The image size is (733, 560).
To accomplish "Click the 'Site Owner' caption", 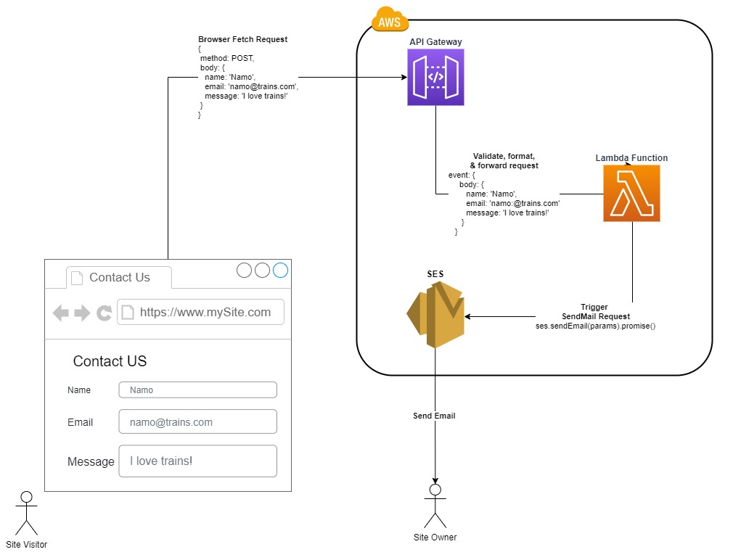I will pyautogui.click(x=435, y=537).
